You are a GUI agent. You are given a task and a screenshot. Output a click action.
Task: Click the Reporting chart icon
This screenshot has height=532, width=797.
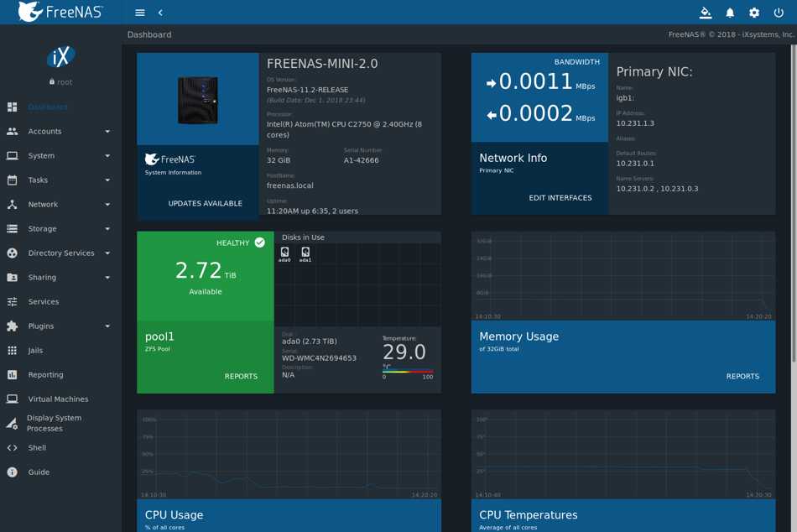(13, 375)
